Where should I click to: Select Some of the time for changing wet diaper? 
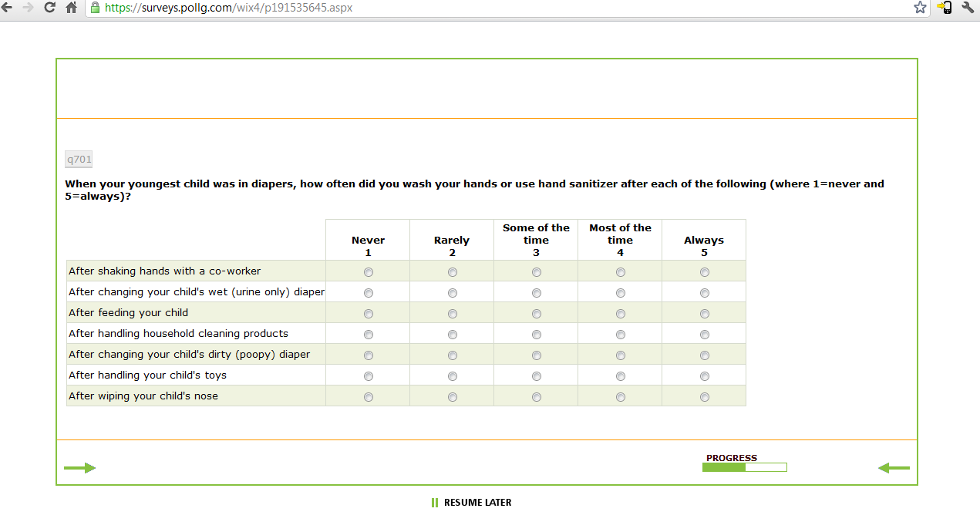pyautogui.click(x=536, y=293)
